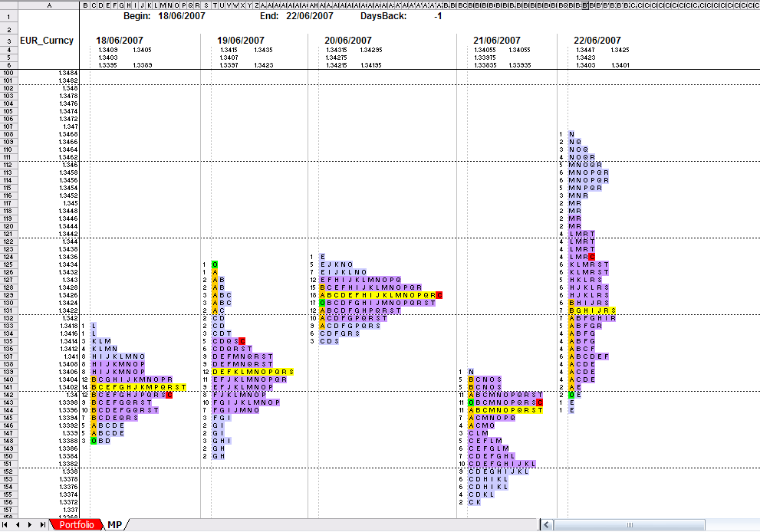Open the Portfolio sheet tab
The height and width of the screenshot is (532, 760).
coord(77,525)
